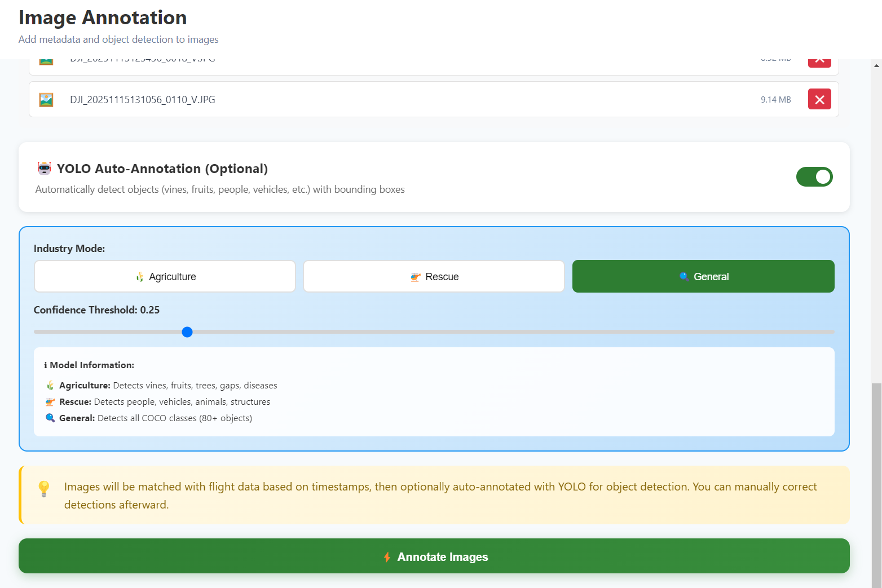The height and width of the screenshot is (588, 882).
Task: Click the page vertical scrollbar thumb
Action: tap(876, 485)
